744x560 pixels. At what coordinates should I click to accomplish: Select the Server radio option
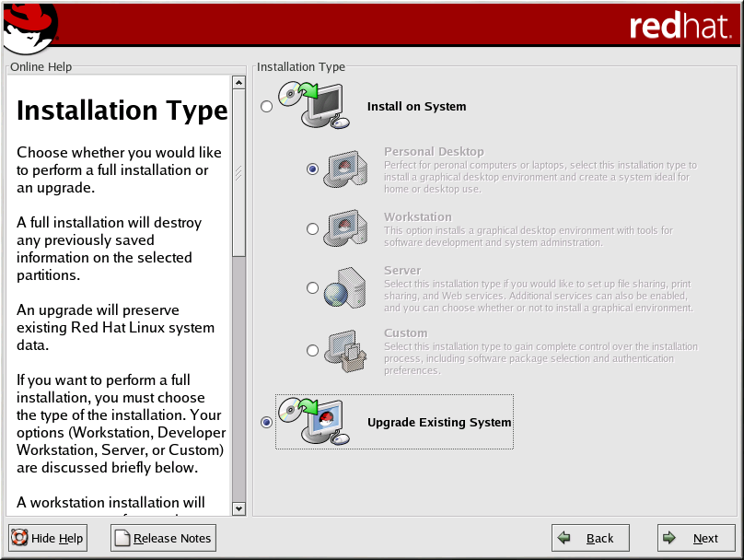[313, 288]
